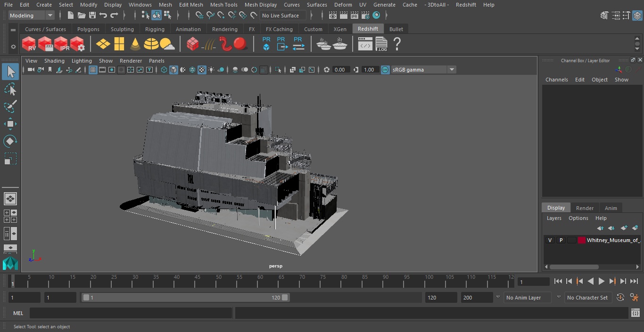Toggle grid display in viewport toolbar

(93, 70)
